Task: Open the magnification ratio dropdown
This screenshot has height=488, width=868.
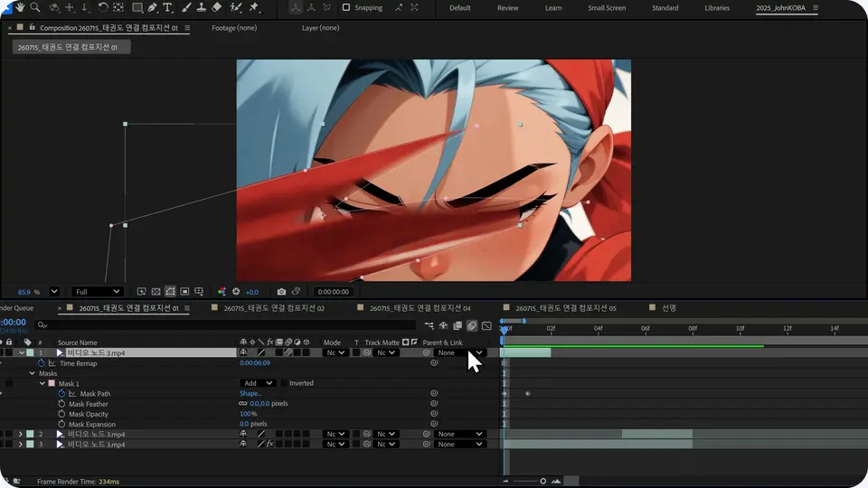Action: pyautogui.click(x=54, y=292)
